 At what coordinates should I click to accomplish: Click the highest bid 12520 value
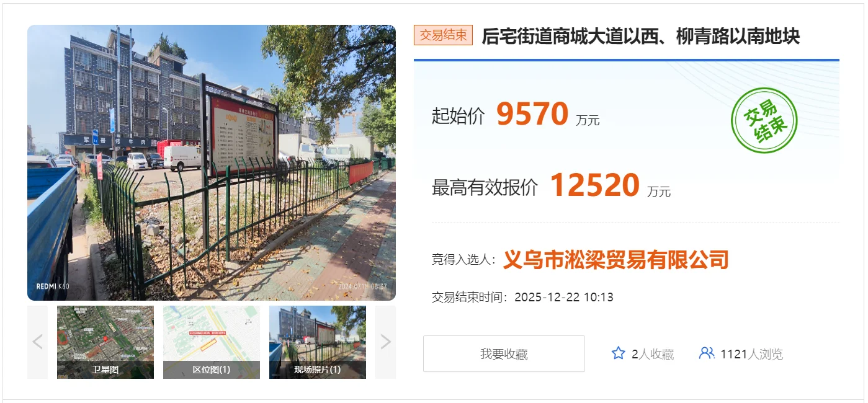(595, 185)
